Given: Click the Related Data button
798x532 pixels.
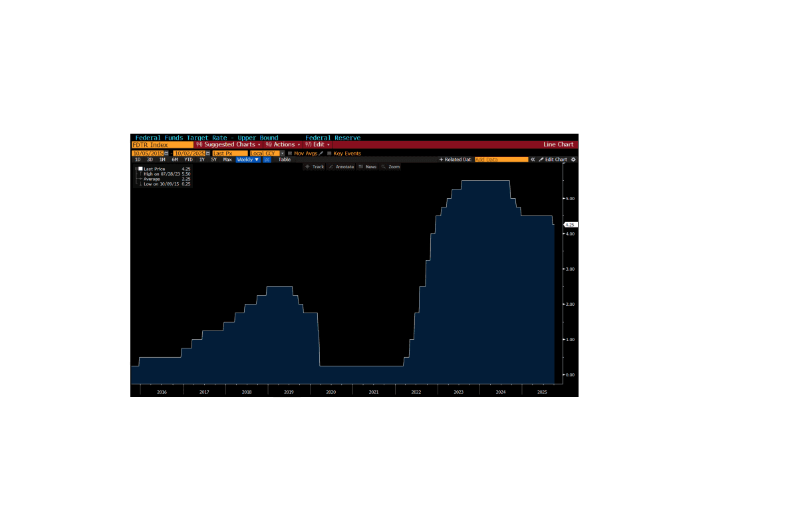Looking at the screenshot, I should tap(455, 160).
